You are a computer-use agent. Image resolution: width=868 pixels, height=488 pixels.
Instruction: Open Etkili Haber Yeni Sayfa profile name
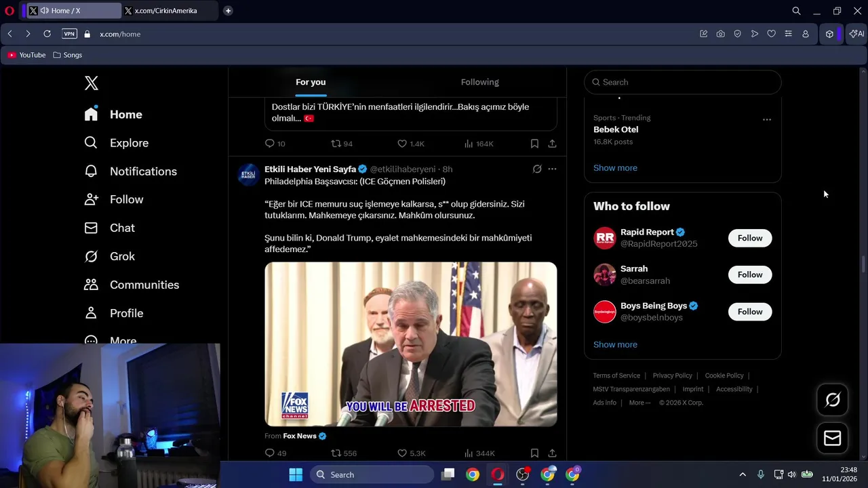pos(310,169)
